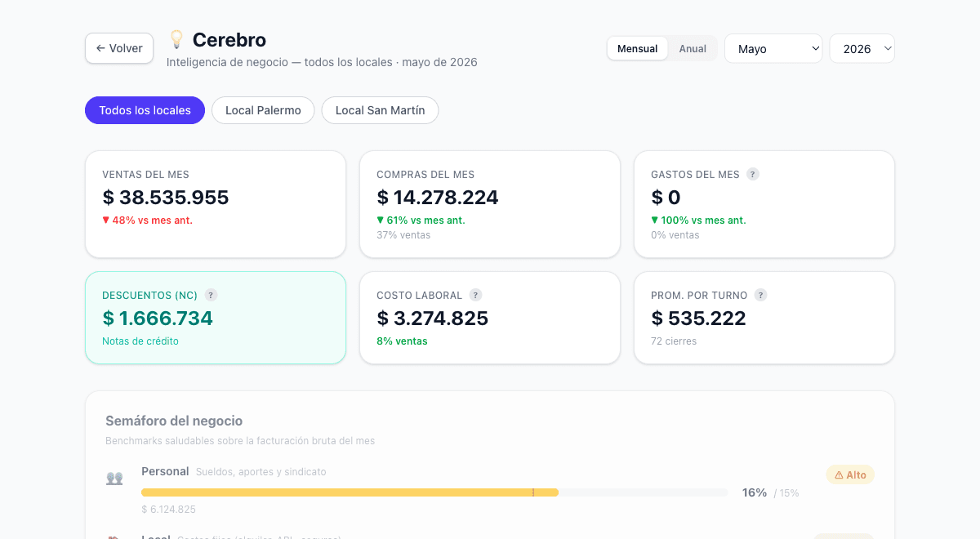Viewport: 980px width, 539px height.
Task: Click the $ 6.124.825 Personal amount
Action: tap(168, 510)
